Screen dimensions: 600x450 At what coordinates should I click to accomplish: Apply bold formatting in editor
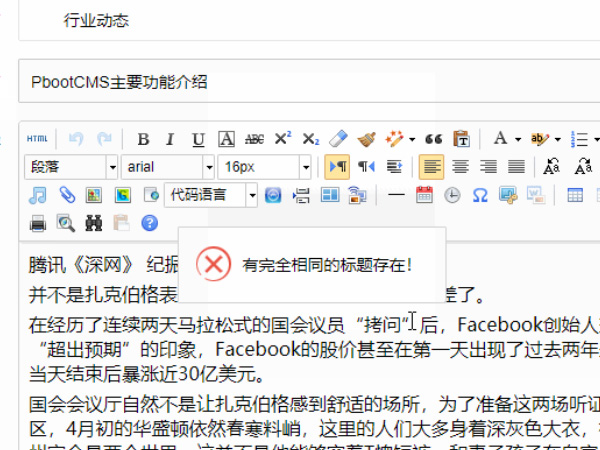click(143, 139)
